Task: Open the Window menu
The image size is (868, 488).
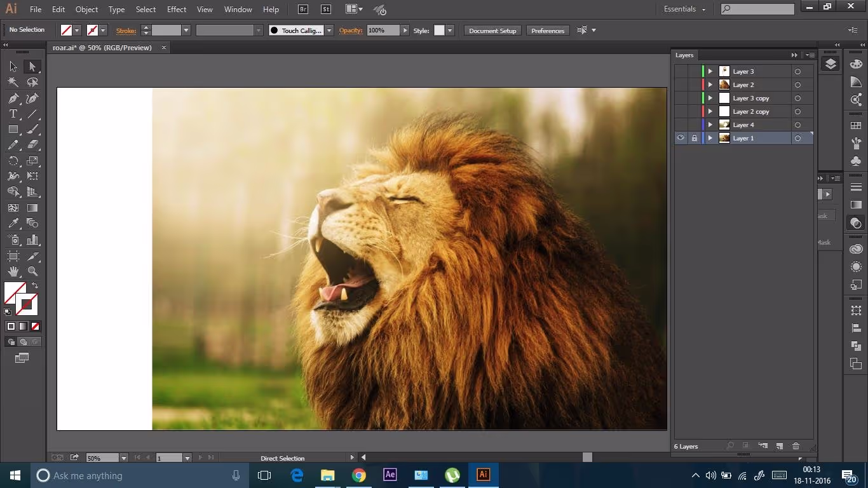Action: click(x=238, y=10)
